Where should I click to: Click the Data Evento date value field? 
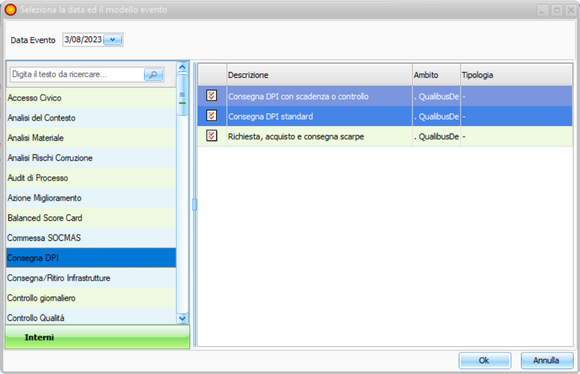coord(83,40)
